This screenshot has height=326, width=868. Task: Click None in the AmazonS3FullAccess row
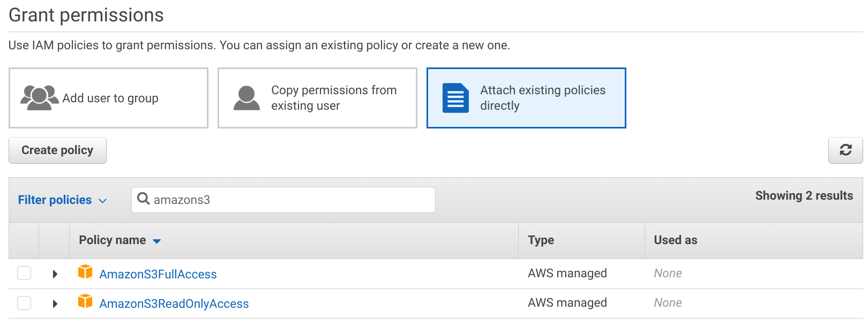668,273
